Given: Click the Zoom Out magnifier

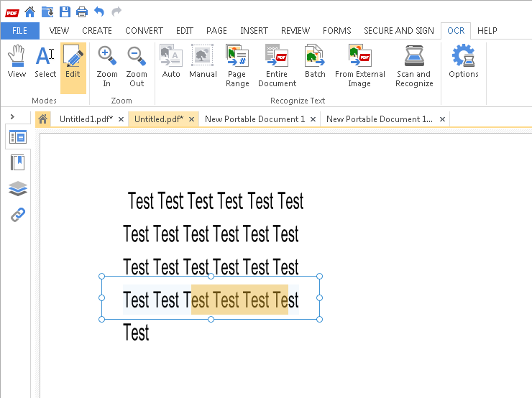Looking at the screenshot, I should (x=137, y=66).
